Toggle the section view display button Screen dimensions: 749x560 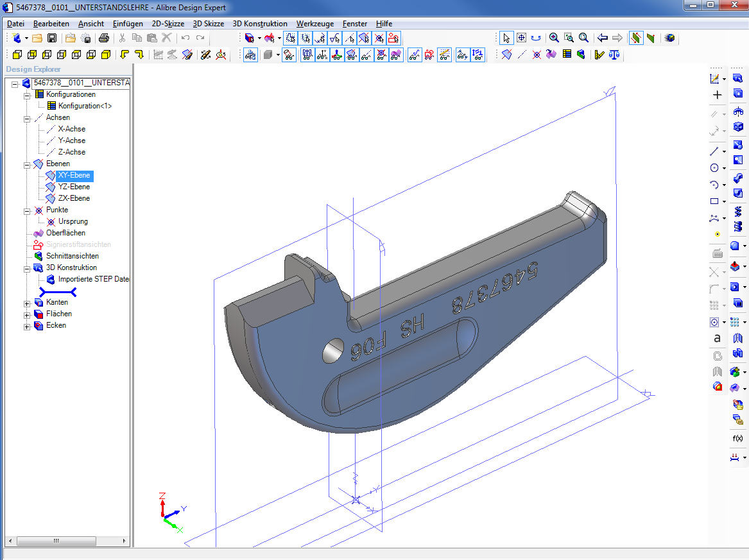[581, 55]
